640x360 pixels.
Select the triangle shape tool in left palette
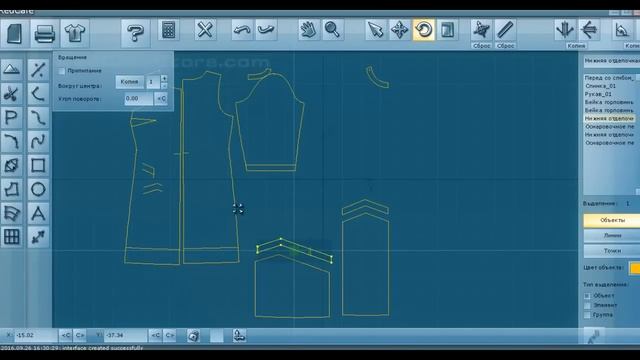click(12, 70)
